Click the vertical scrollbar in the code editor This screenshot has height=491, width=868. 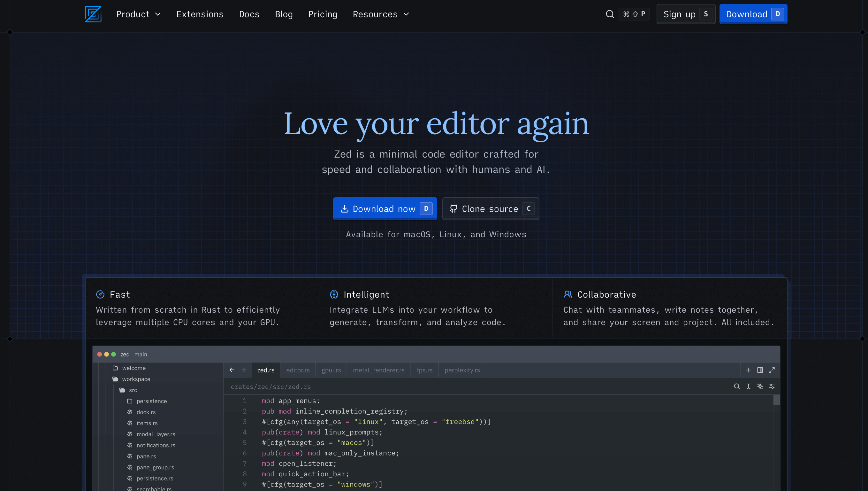coord(777,400)
